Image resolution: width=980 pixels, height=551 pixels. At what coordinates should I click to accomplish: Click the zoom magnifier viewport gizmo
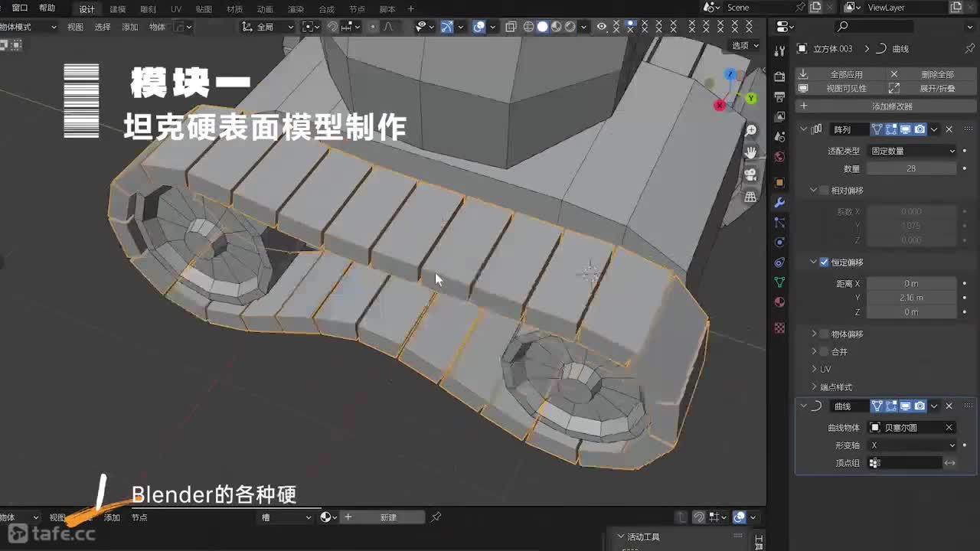pyautogui.click(x=750, y=131)
